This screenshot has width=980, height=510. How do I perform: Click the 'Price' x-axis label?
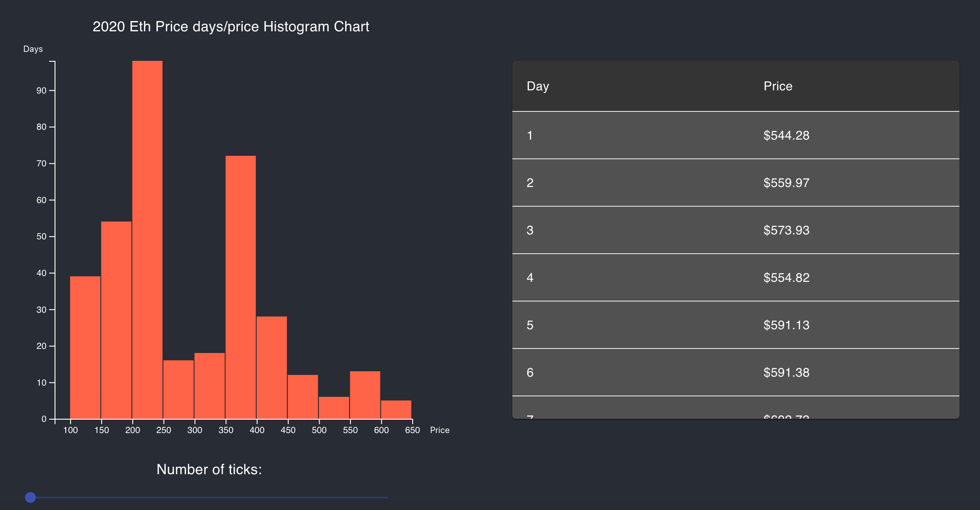pos(440,430)
